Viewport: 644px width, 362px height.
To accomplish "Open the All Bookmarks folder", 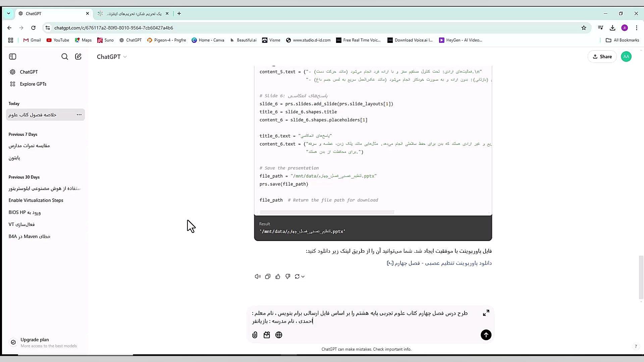I will point(622,40).
